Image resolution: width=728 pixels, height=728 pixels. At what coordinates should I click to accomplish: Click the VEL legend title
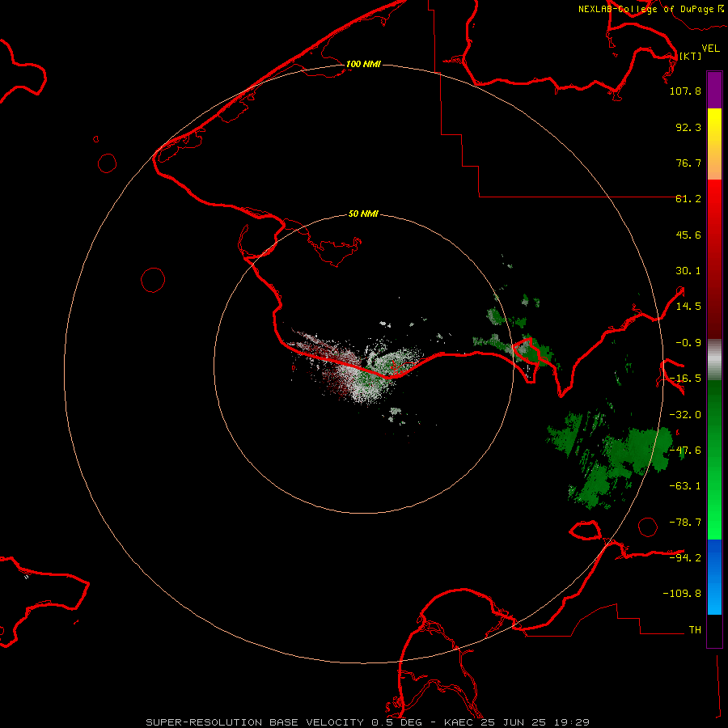click(710, 48)
